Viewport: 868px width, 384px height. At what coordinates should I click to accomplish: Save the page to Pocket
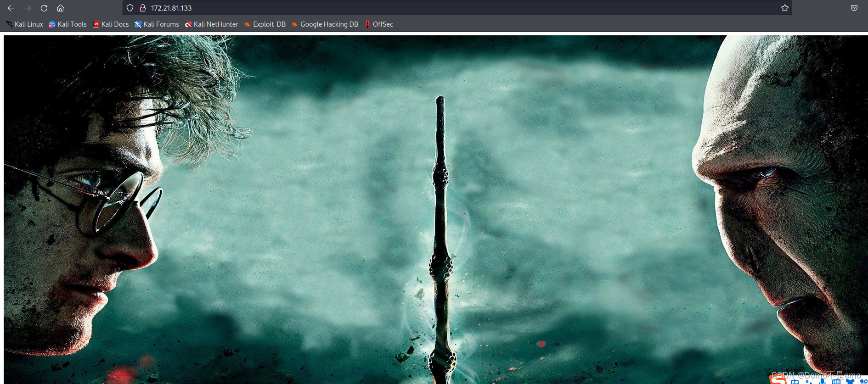(854, 8)
